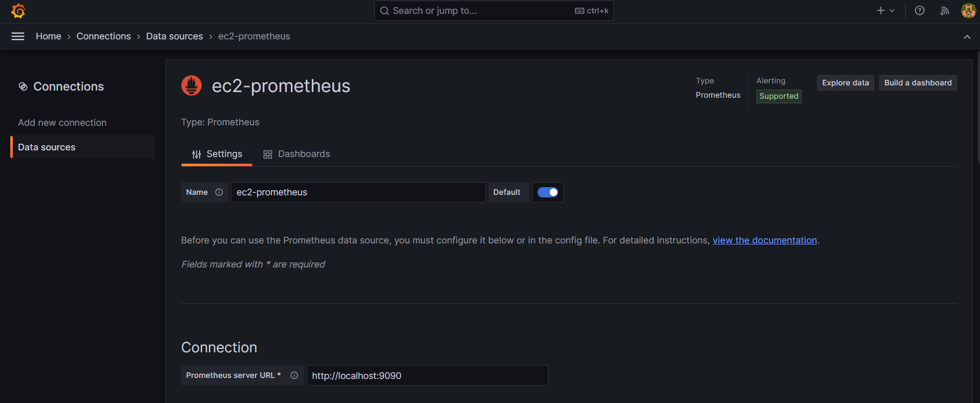Click the Prometheus flame logo
The height and width of the screenshot is (403, 980).
[191, 85]
